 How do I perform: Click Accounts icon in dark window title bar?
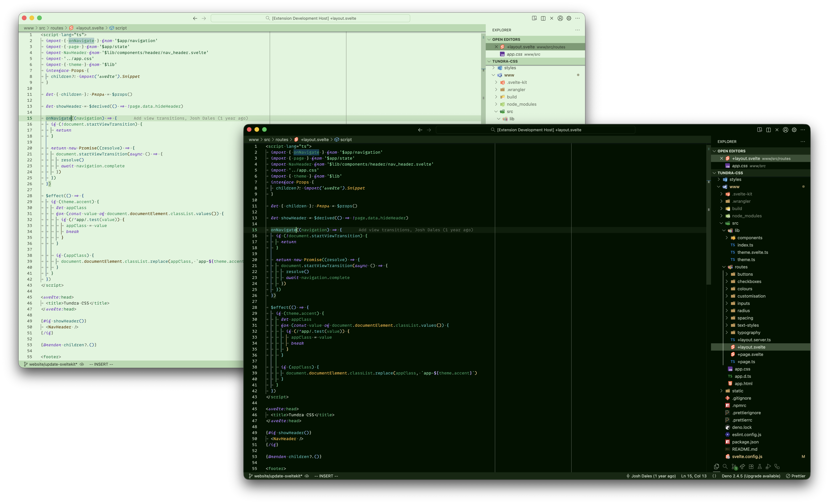pos(785,130)
